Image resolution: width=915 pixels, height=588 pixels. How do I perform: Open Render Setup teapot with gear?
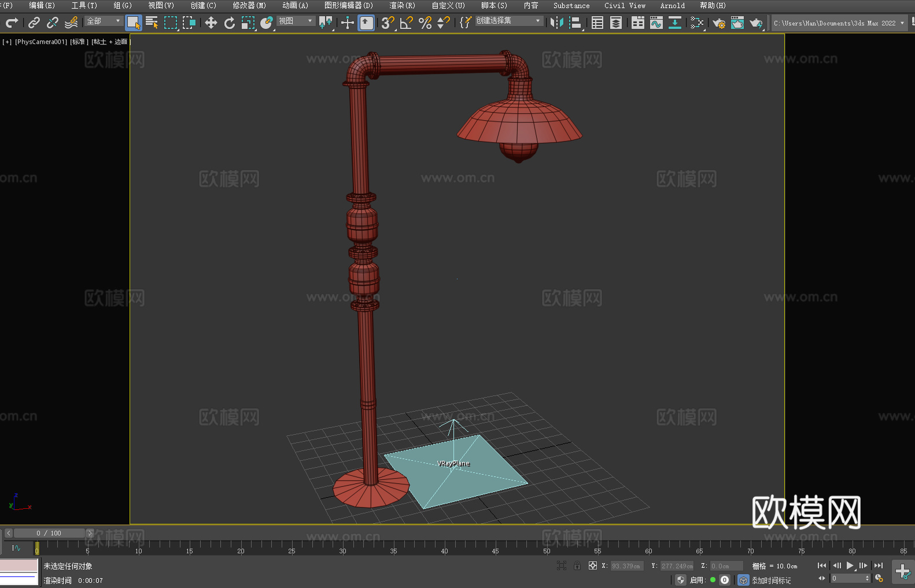coord(719,23)
